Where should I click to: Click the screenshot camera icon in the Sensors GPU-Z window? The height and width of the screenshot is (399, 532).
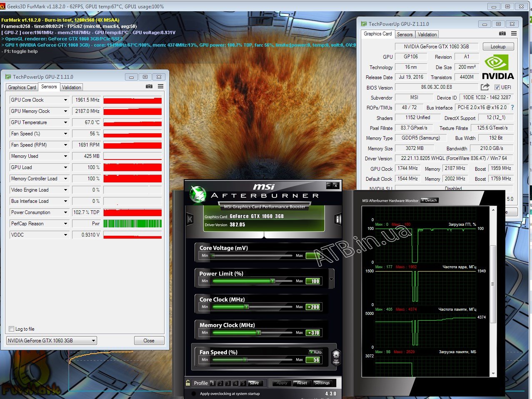[149, 86]
